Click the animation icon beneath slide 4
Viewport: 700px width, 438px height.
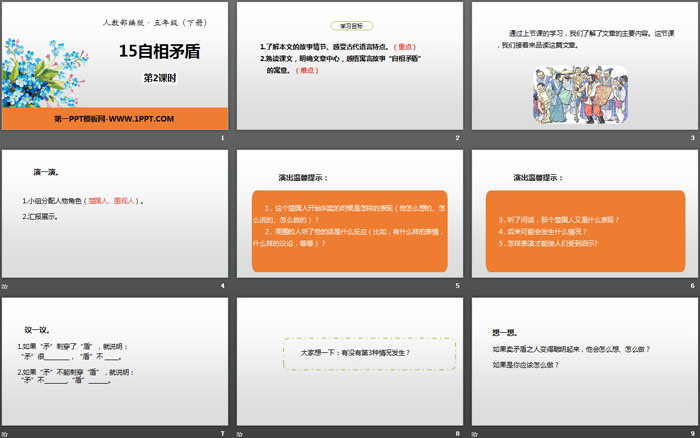tap(5, 286)
